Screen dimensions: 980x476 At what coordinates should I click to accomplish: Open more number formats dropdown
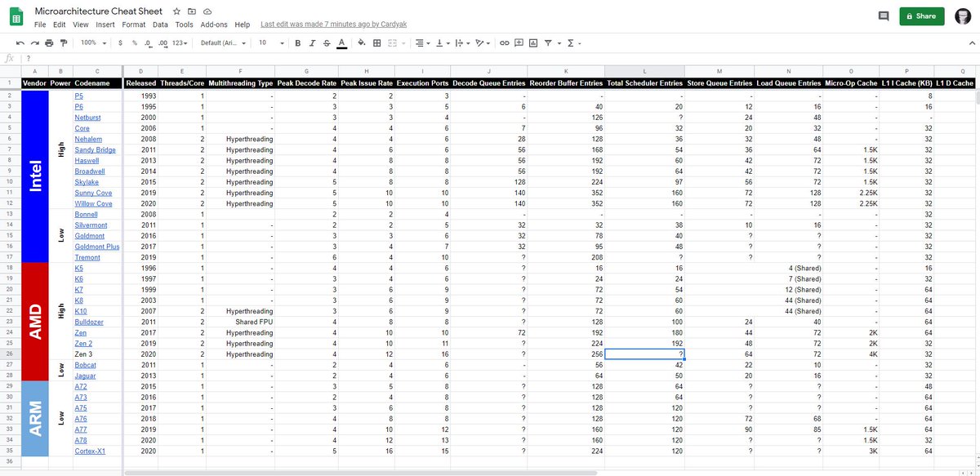tap(181, 42)
